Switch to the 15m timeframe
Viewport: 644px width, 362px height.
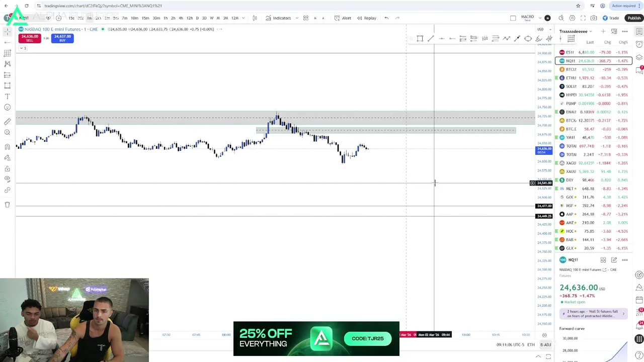[x=145, y=18]
